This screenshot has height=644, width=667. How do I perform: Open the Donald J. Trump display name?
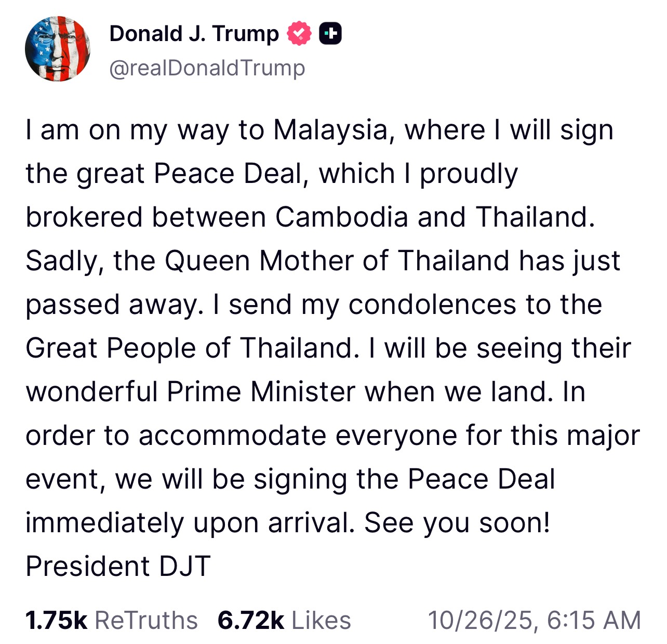point(194,34)
